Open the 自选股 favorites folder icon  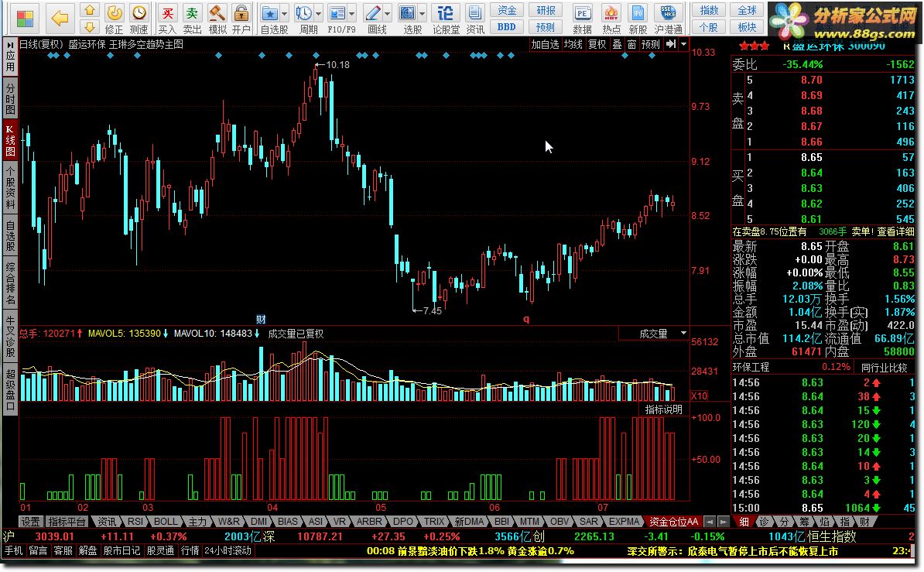point(270,13)
